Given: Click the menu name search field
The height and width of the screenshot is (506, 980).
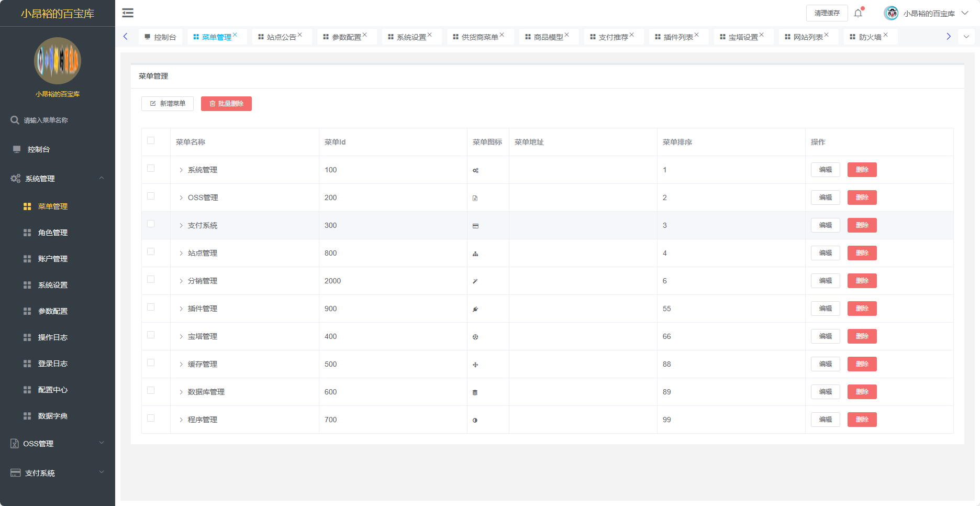Looking at the screenshot, I should pyautogui.click(x=63, y=120).
